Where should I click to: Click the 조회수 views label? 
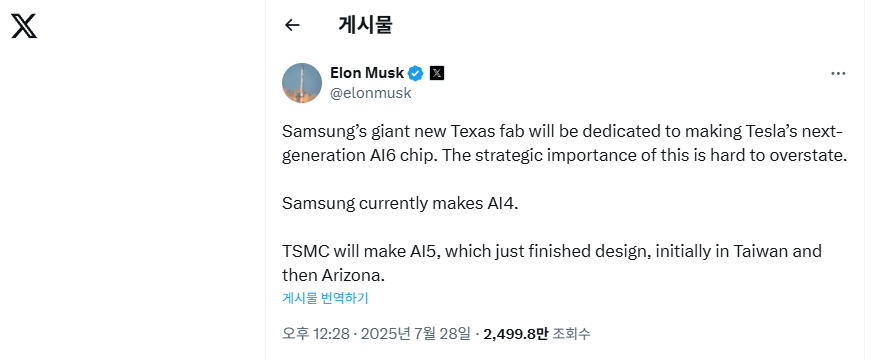pos(572,334)
